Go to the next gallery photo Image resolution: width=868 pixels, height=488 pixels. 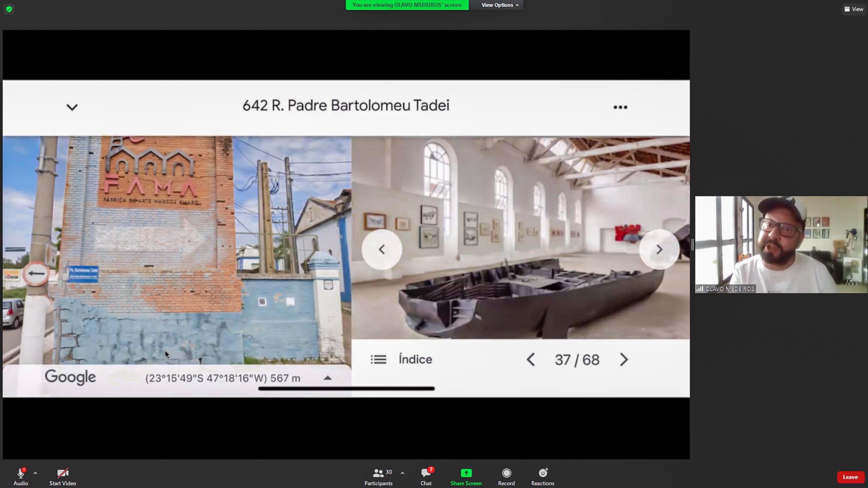click(659, 250)
